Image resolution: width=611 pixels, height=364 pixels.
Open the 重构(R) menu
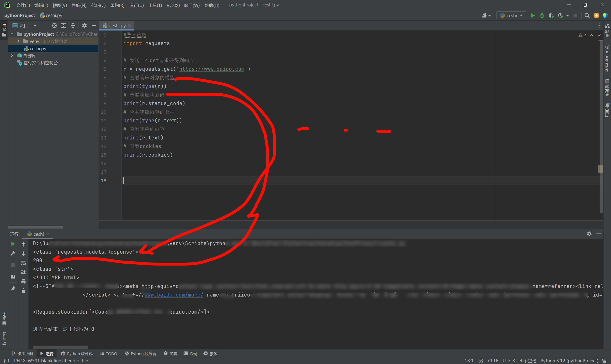pos(117,5)
